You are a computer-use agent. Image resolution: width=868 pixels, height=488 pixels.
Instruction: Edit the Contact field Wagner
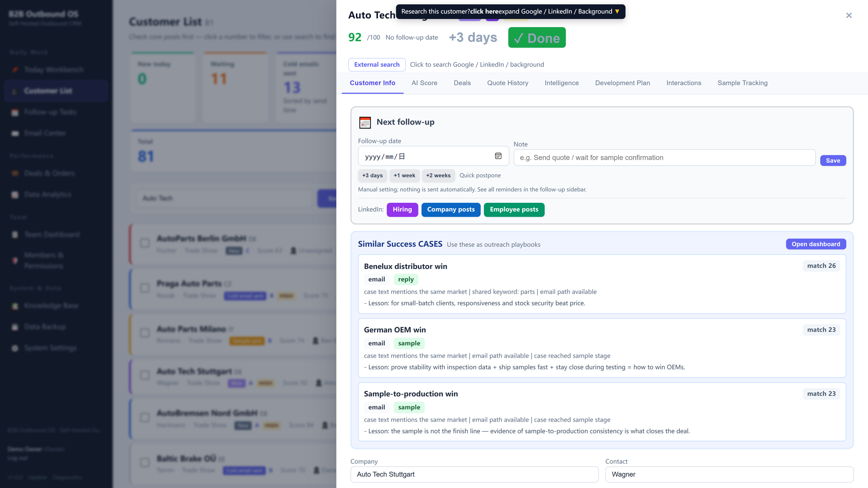click(x=729, y=474)
